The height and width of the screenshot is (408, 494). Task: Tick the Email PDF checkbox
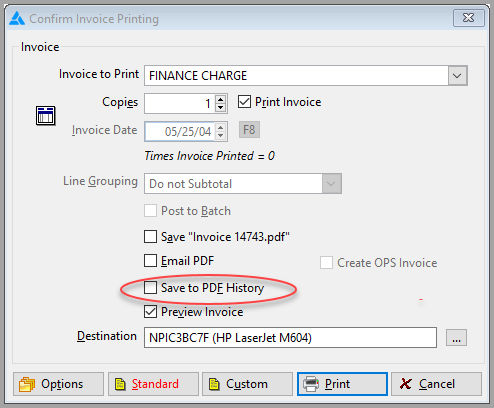coord(150,261)
